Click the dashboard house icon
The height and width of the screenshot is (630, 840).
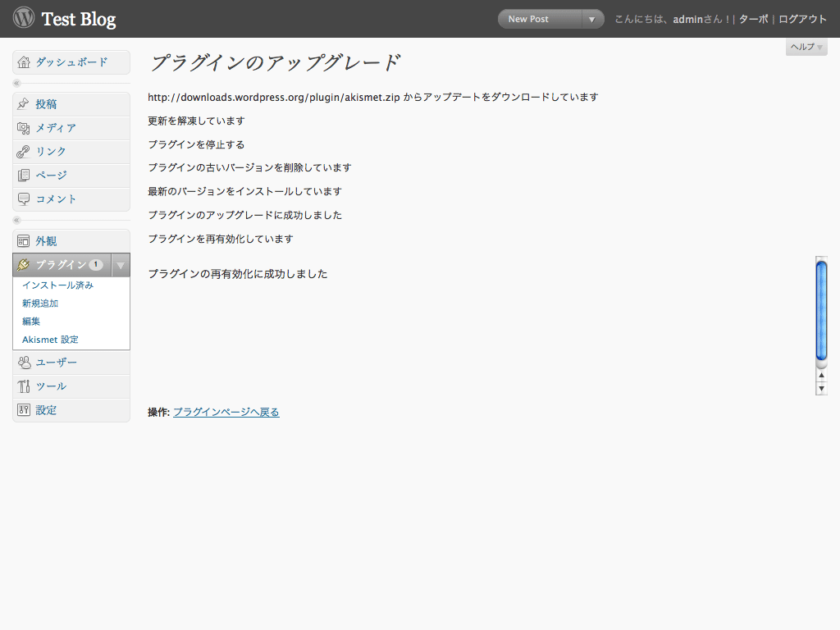pyautogui.click(x=24, y=62)
